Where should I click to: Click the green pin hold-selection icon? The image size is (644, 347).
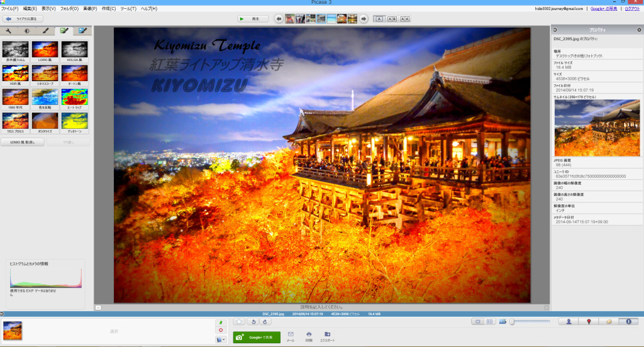(221, 322)
